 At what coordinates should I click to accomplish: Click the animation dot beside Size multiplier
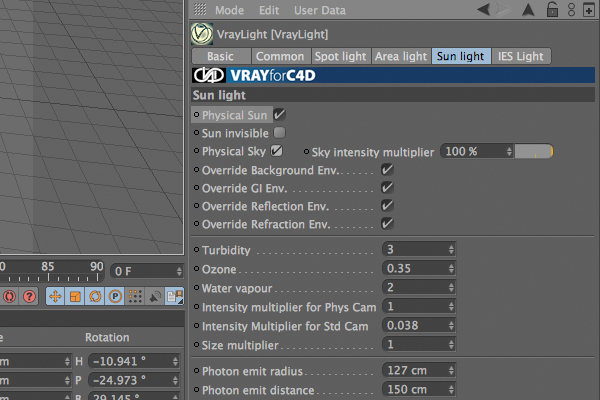pos(197,345)
